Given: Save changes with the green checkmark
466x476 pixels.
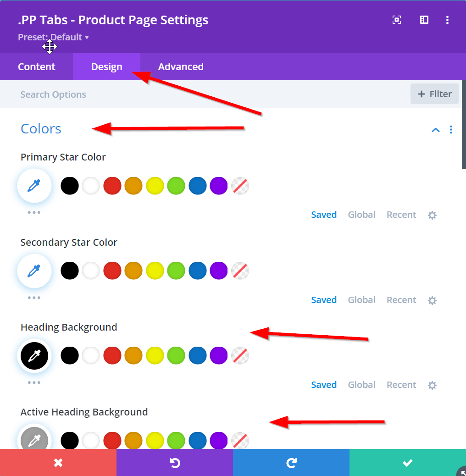Looking at the screenshot, I should coord(408,463).
